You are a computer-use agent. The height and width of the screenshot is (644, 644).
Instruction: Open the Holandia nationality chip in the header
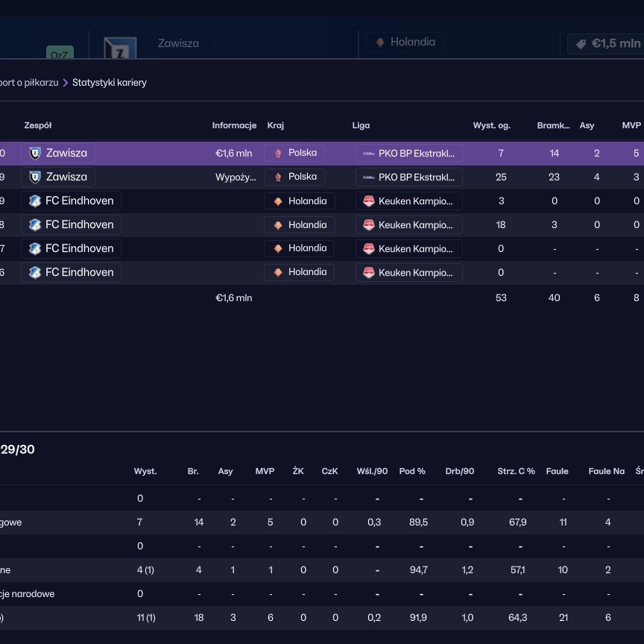[x=405, y=42]
